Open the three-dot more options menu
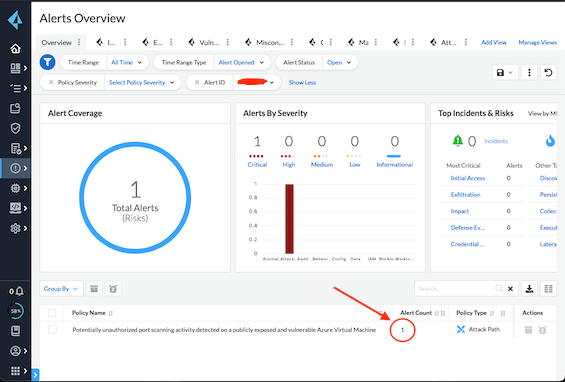Image resolution: width=565 pixels, height=382 pixels. tap(529, 73)
